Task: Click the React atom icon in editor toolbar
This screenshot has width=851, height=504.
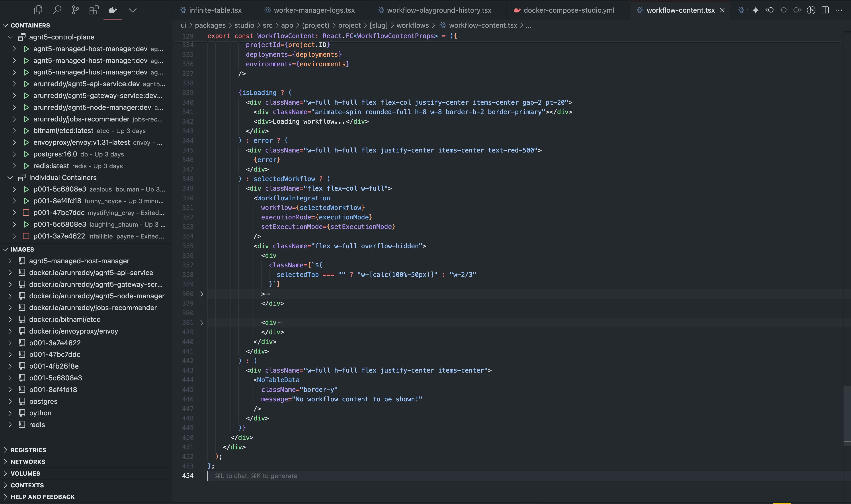Action: [x=741, y=10]
